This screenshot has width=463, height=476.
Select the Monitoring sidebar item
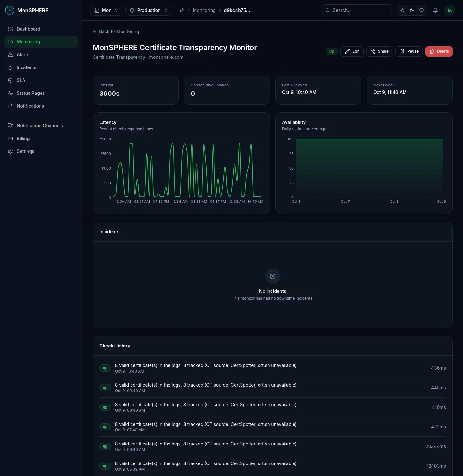41,42
